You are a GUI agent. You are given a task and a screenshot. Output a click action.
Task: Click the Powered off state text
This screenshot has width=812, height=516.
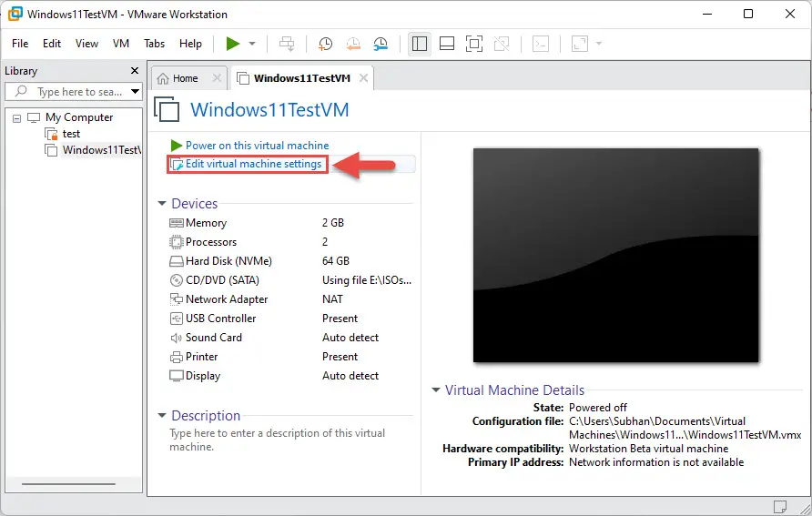pos(597,408)
